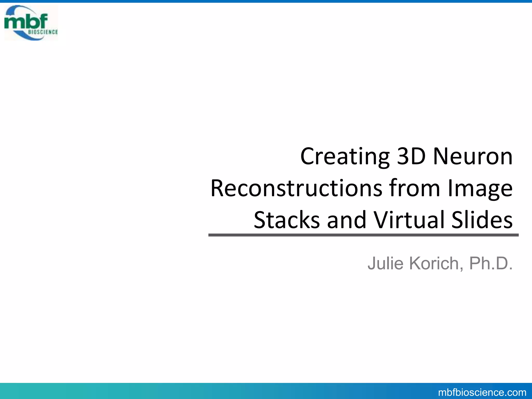Click the title line "Creating 3D Neuron"
Image resolution: width=532 pixels, height=399 pixels.
pyautogui.click(x=406, y=156)
